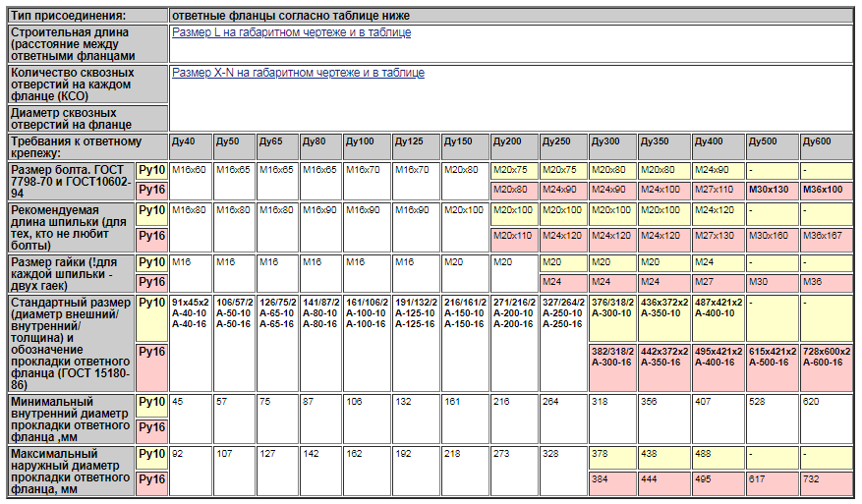The height and width of the screenshot is (504, 862).
Task: Click the '728x600x2 A-600-16' gasket cell
Action: (827, 367)
